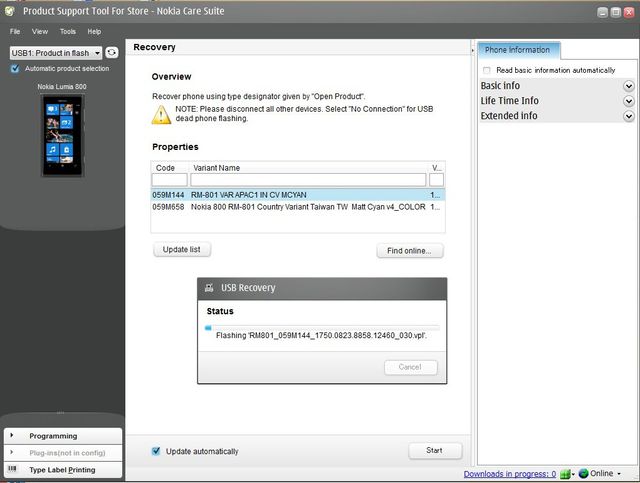
Task: Click the refresh connection icon beside USB1 dropdown
Action: tap(113, 52)
